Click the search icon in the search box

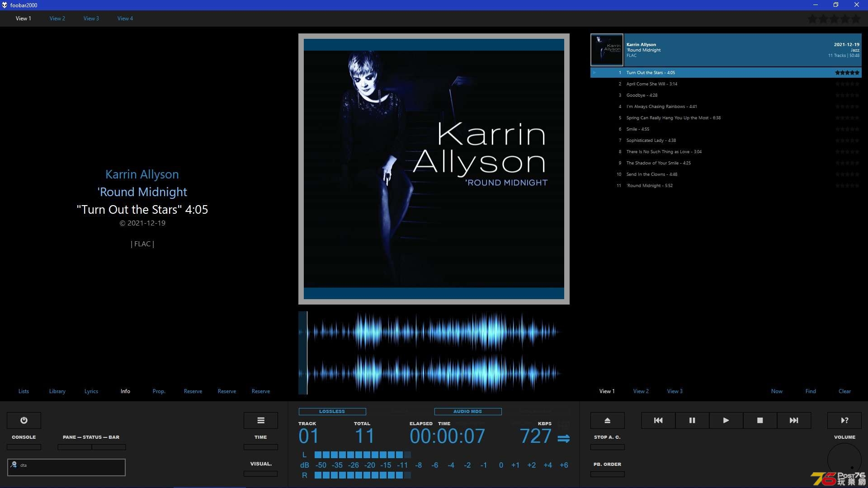click(14, 465)
